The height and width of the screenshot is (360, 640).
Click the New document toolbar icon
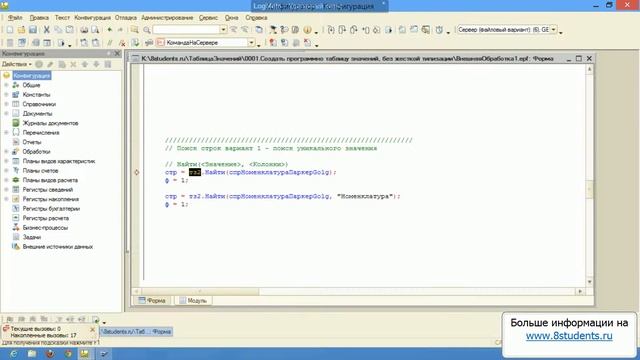tap(10, 30)
